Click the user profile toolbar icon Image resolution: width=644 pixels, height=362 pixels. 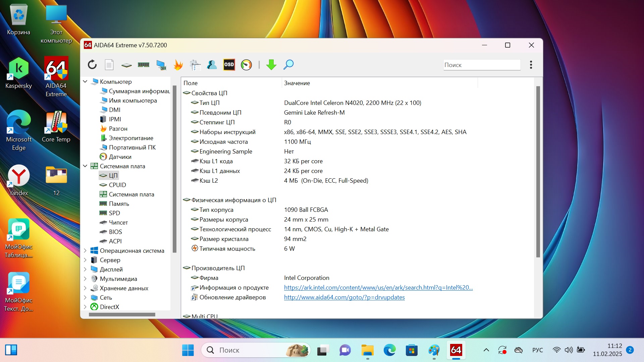(x=212, y=65)
